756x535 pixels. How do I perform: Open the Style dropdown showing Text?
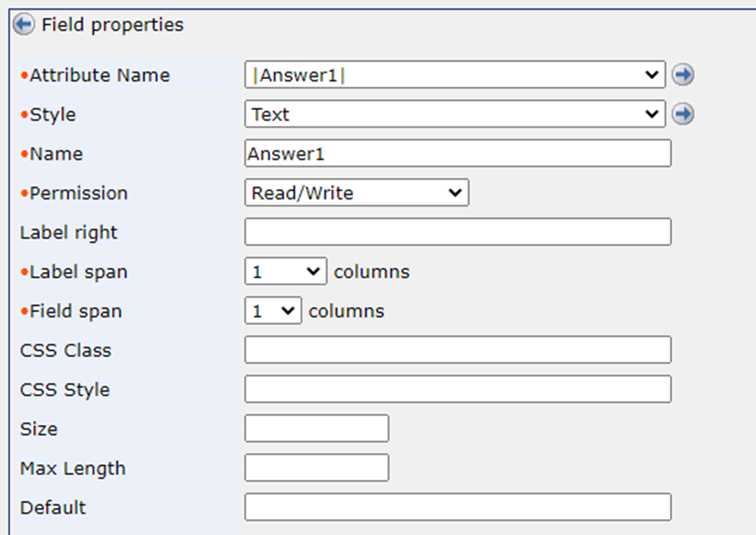tap(455, 114)
